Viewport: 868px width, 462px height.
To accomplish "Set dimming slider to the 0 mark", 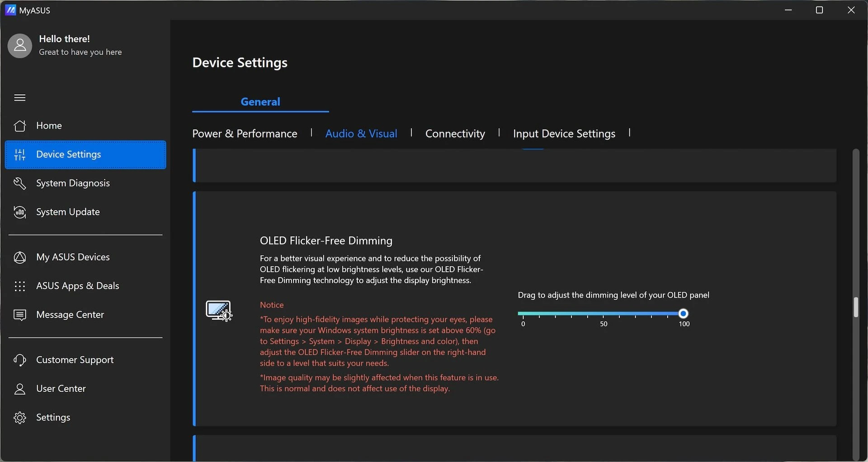I will (x=523, y=314).
